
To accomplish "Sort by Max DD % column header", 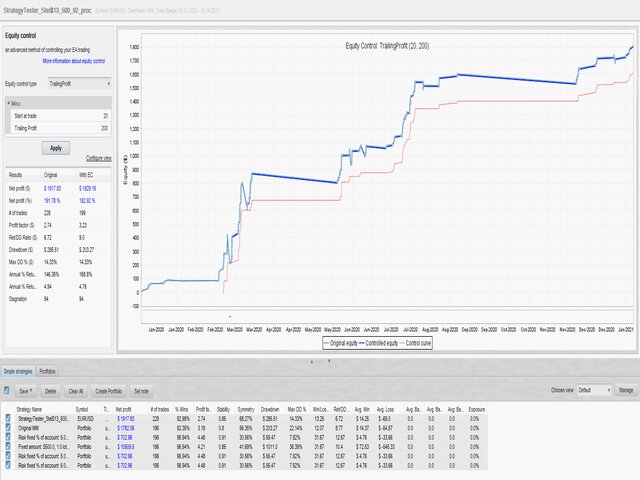I will tap(297, 409).
